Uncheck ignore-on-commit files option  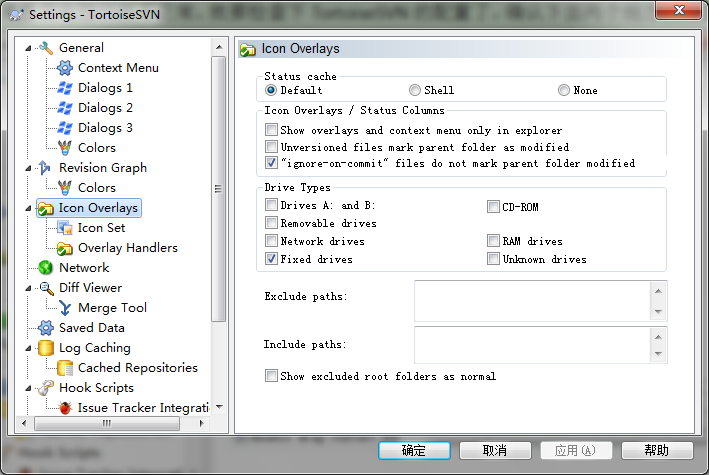tap(271, 163)
